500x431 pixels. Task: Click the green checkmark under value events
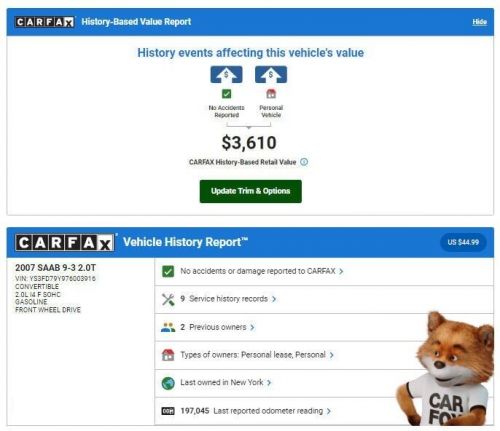coord(226,94)
